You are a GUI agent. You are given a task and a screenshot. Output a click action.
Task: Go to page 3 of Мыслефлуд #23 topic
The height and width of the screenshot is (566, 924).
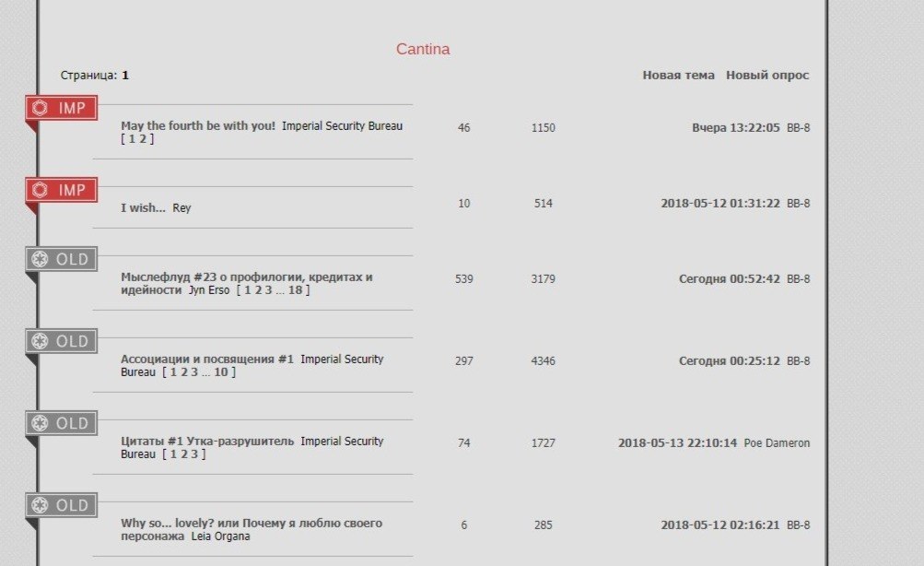pyautogui.click(x=269, y=290)
